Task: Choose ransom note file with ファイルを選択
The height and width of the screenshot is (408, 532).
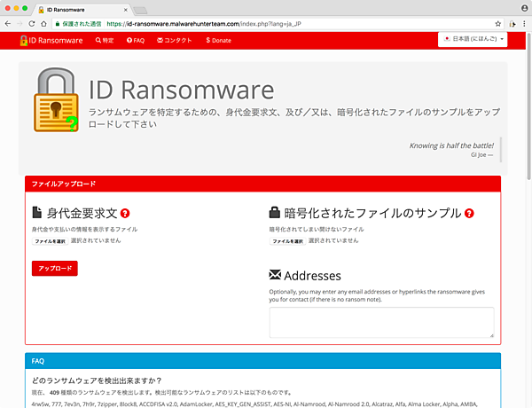Action: (51, 240)
